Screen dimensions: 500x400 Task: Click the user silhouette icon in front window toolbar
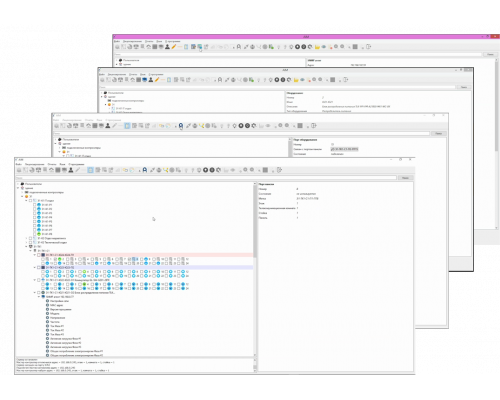(x=71, y=170)
